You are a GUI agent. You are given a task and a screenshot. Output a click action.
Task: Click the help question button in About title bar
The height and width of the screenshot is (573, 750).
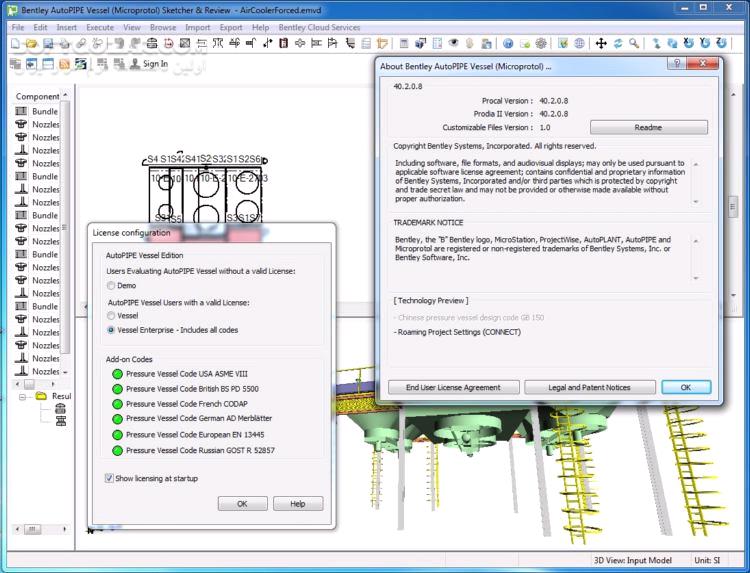tap(676, 64)
